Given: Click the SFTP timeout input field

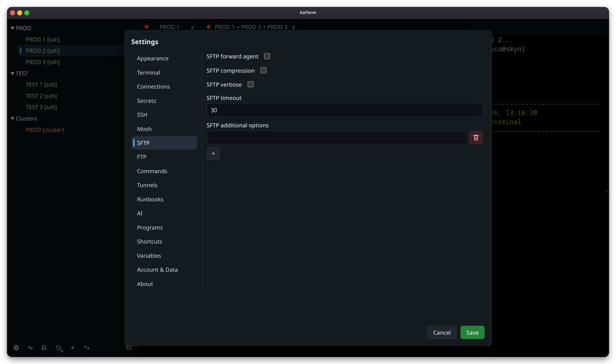Looking at the screenshot, I should pos(345,110).
